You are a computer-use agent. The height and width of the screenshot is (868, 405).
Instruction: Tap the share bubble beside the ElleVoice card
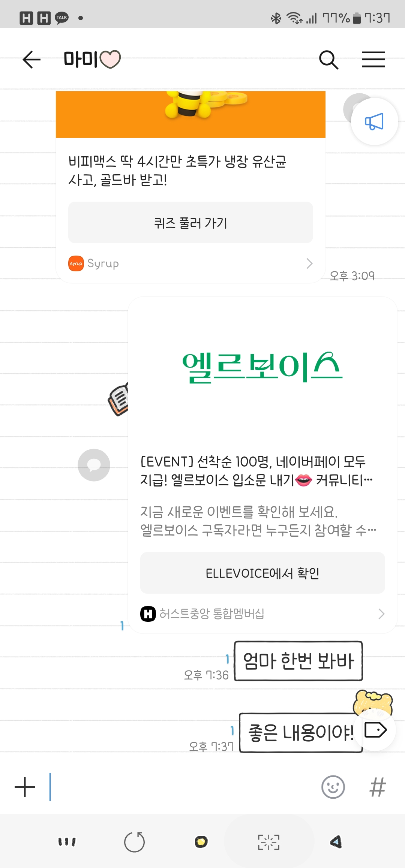tap(94, 465)
